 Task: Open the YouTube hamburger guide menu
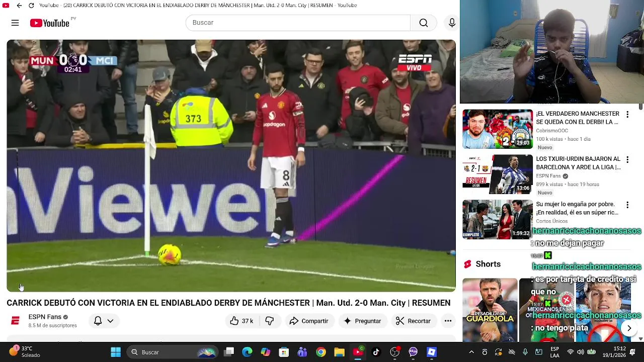15,23
